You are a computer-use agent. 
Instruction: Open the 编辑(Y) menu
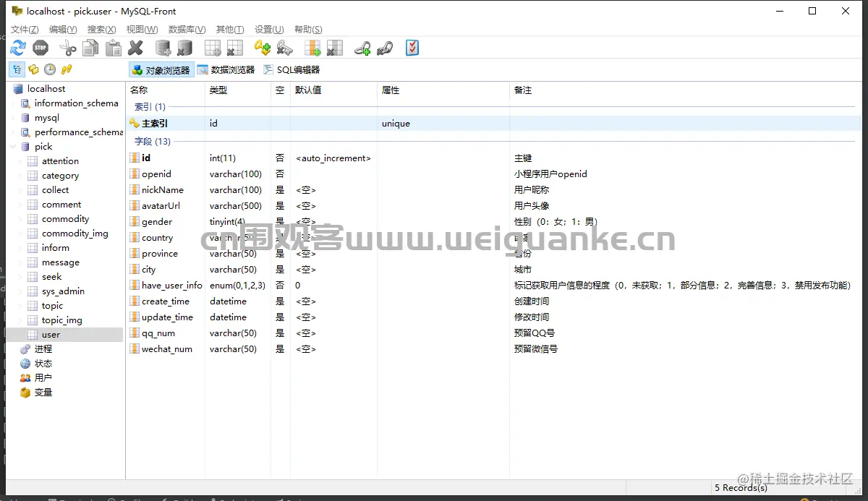pos(63,30)
